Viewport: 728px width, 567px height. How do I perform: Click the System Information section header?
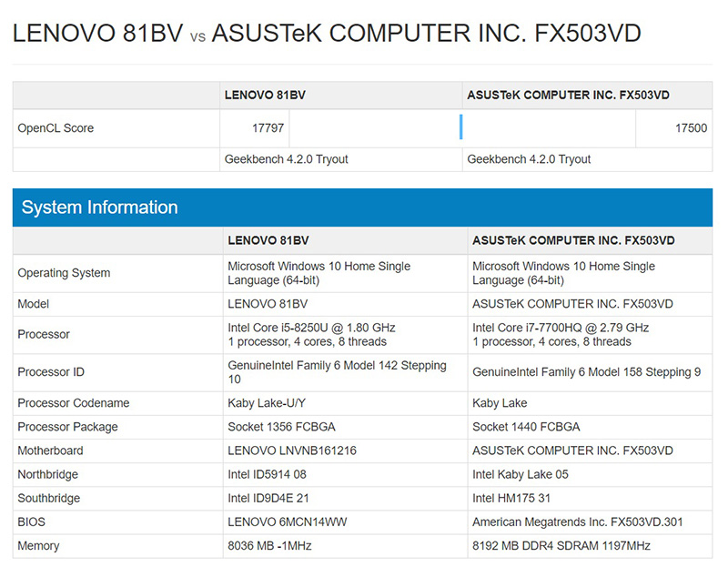[100, 208]
